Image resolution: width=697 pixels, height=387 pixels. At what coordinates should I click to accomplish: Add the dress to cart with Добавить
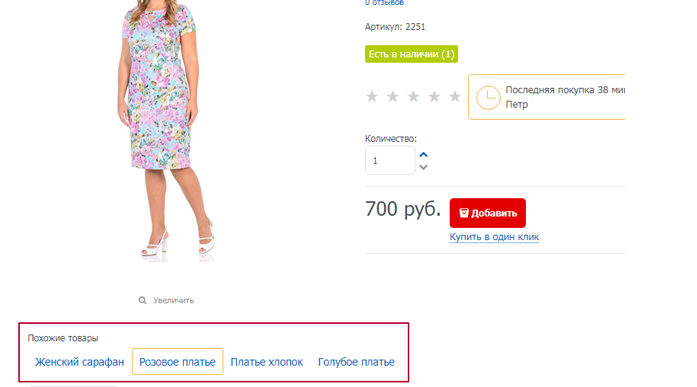coord(488,213)
